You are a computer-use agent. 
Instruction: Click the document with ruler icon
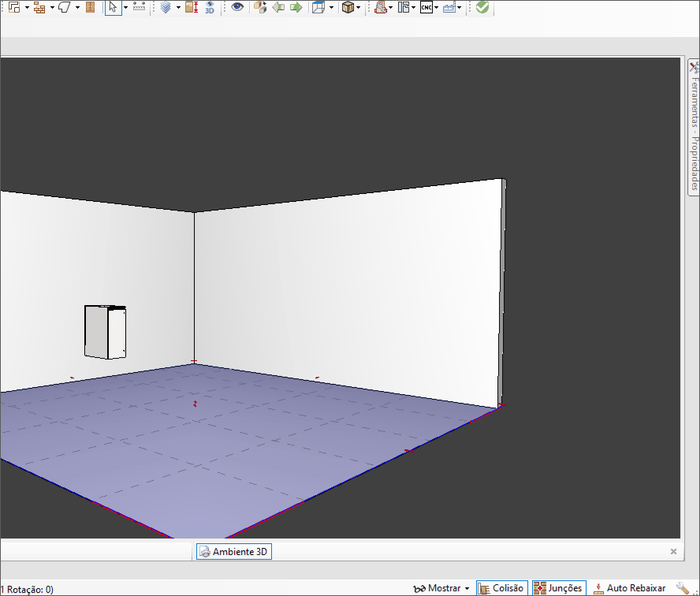(x=381, y=7)
